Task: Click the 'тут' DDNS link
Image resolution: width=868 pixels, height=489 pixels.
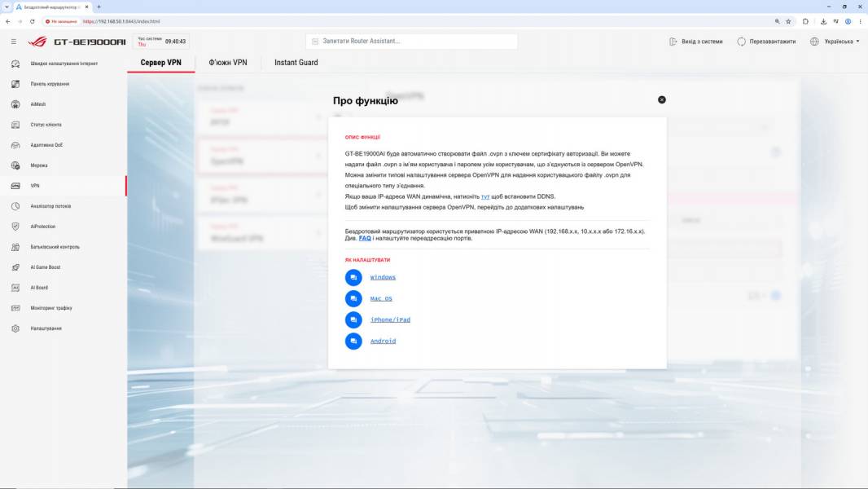Action: [485, 196]
